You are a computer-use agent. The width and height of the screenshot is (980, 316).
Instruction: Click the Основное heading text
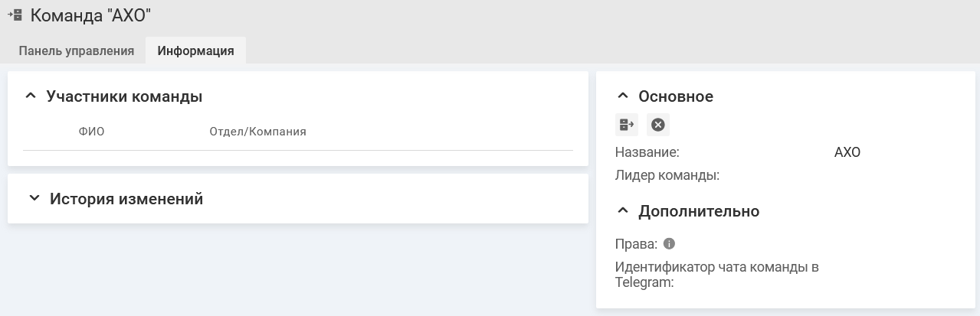coord(676,96)
